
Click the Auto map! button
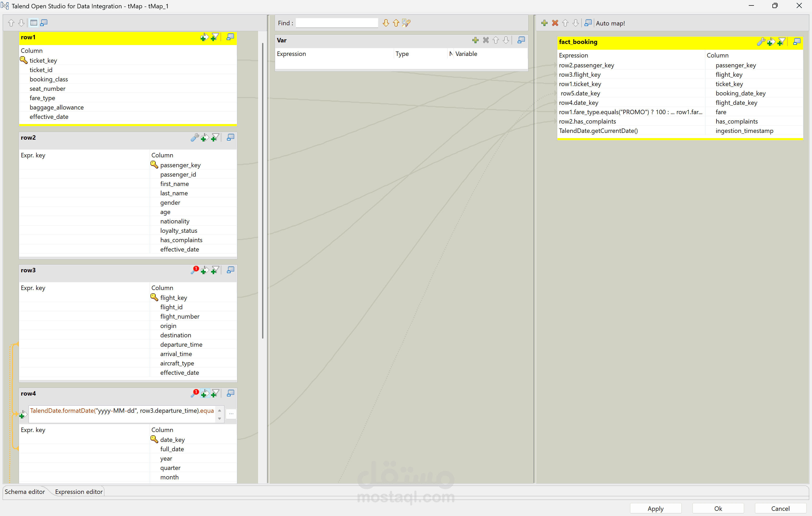[x=610, y=23]
